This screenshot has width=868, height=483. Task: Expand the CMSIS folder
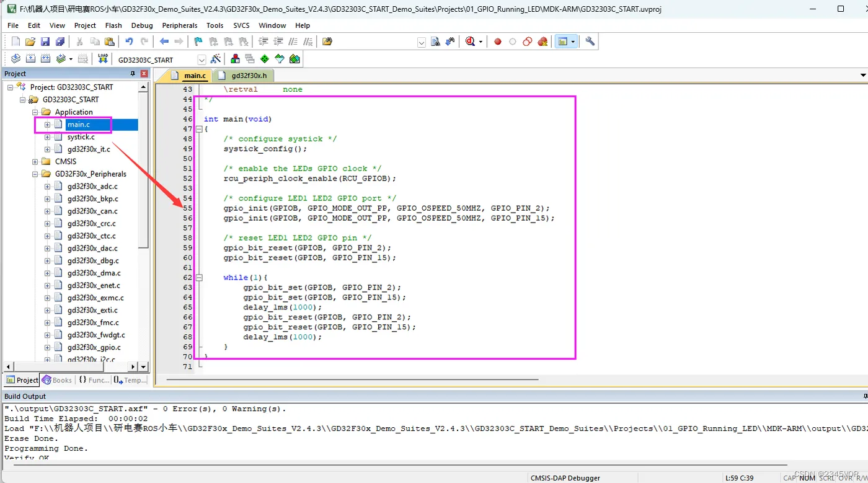[x=35, y=162]
